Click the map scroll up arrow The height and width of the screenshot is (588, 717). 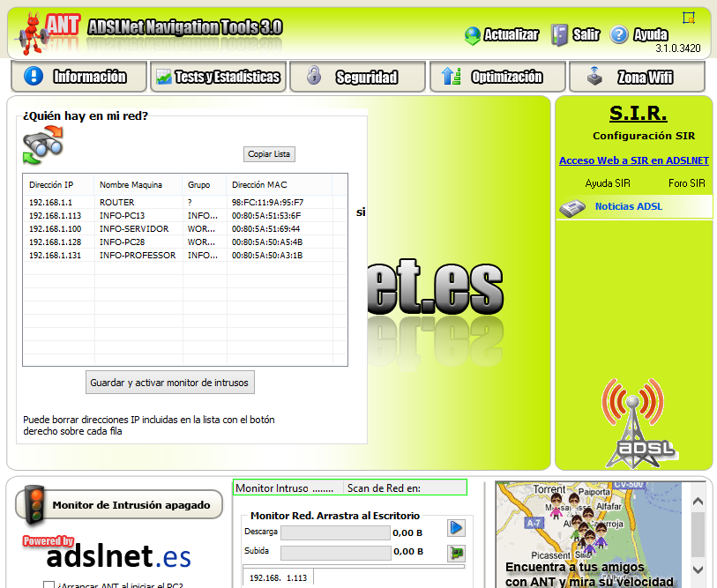(x=698, y=502)
